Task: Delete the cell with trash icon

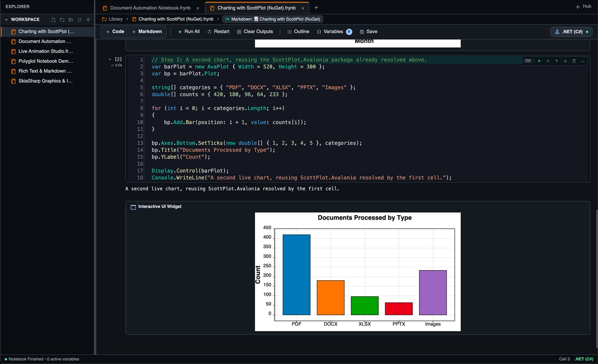Action: (574, 61)
